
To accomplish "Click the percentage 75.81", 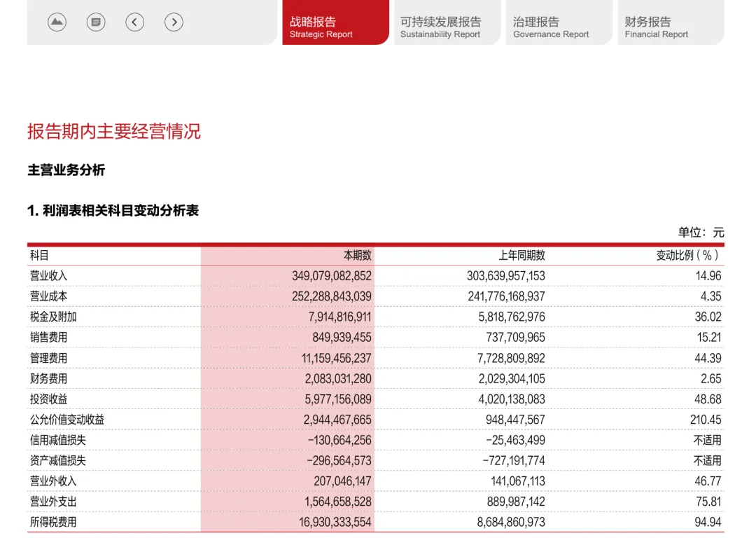I will coord(708,502).
